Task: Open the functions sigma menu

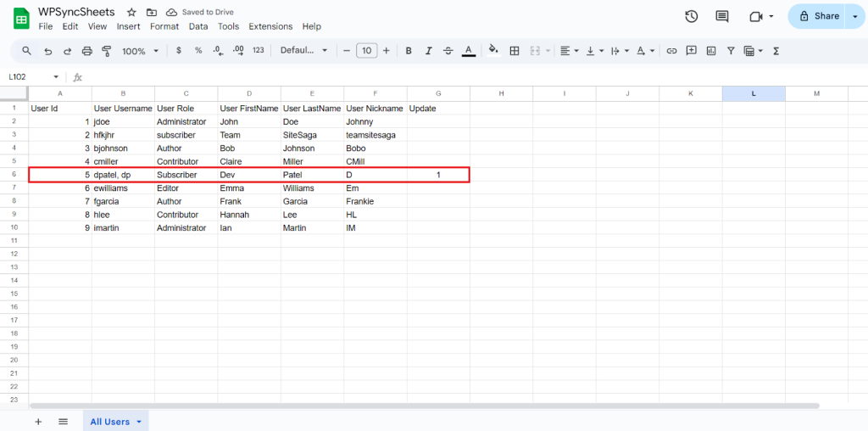Action: coord(776,51)
